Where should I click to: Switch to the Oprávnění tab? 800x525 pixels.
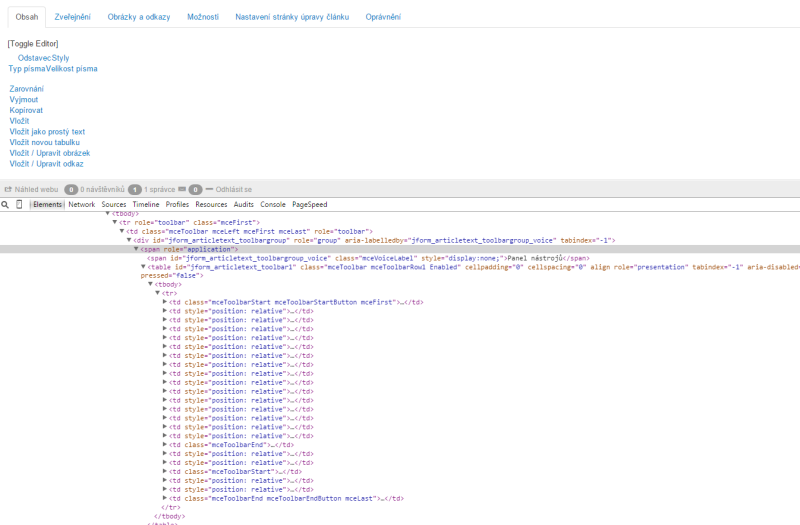click(x=383, y=17)
